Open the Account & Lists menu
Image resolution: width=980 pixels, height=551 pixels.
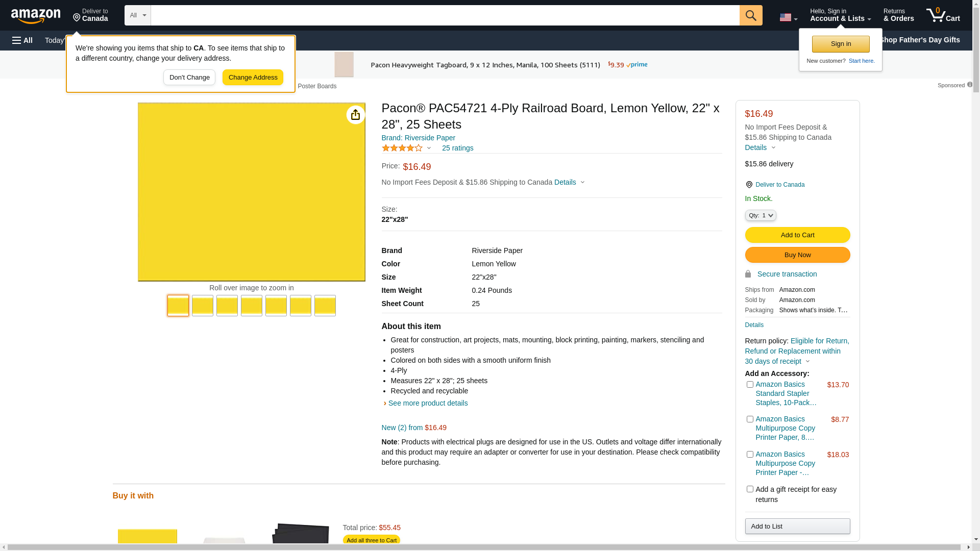coord(840,15)
